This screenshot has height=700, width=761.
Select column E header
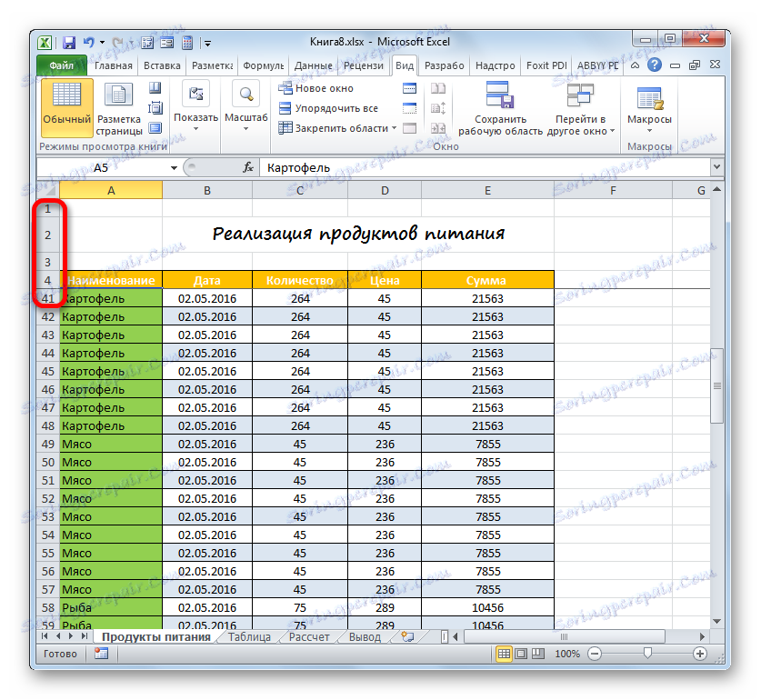click(487, 190)
